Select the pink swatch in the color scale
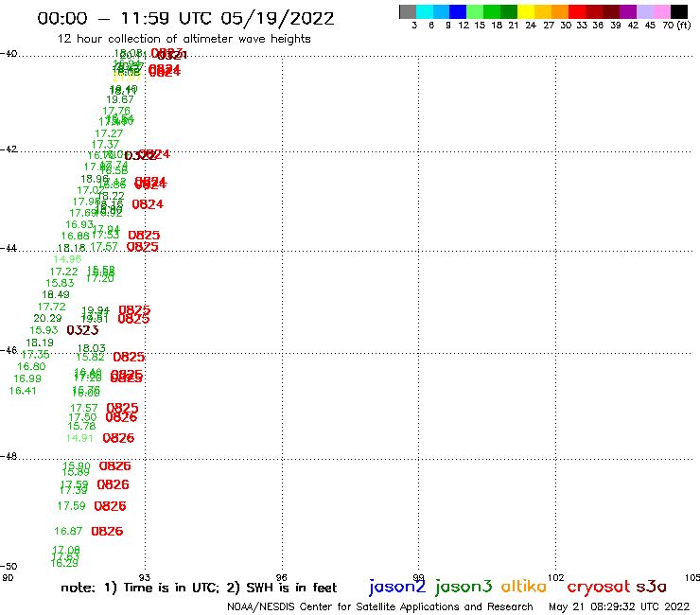The image size is (700, 615). (661, 12)
